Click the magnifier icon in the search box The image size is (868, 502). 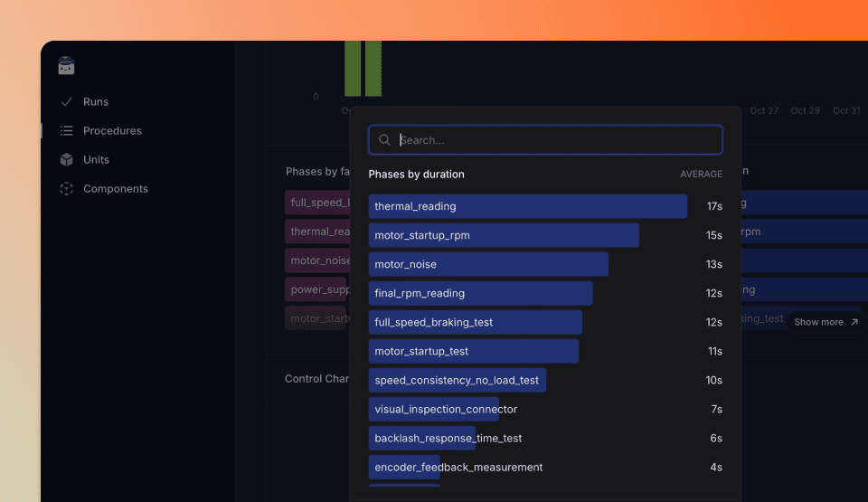point(384,139)
